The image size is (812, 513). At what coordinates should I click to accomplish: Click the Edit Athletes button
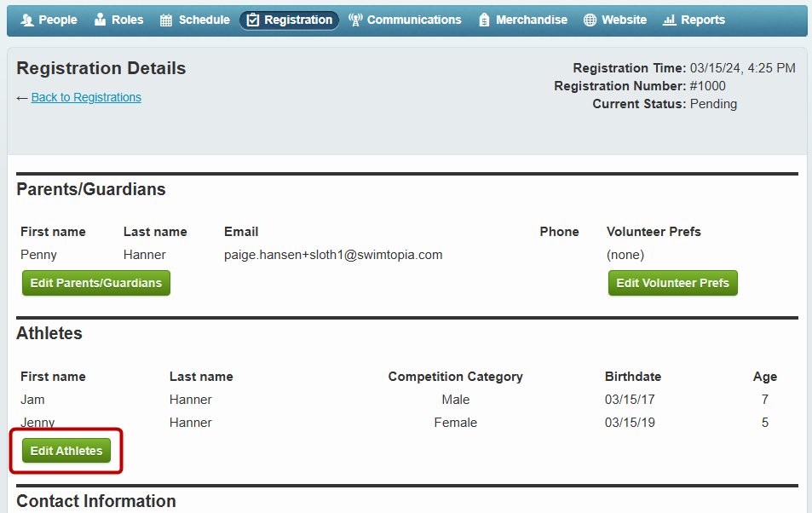(66, 451)
